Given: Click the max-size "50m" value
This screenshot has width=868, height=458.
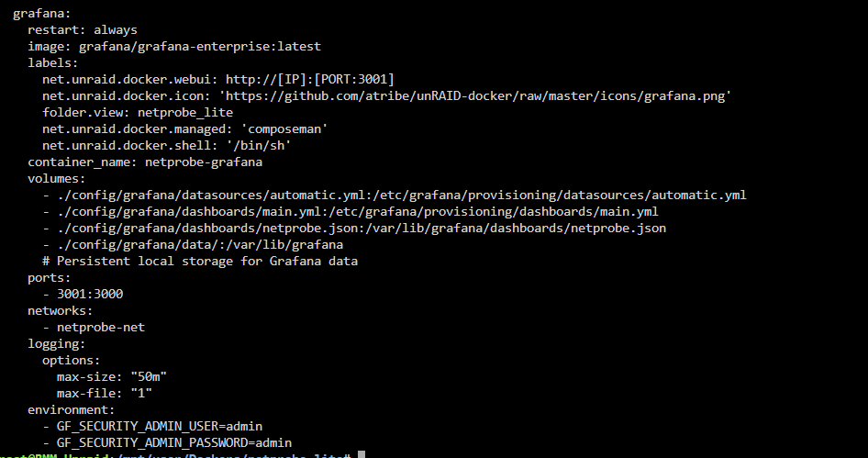Looking at the screenshot, I should 149,376.
